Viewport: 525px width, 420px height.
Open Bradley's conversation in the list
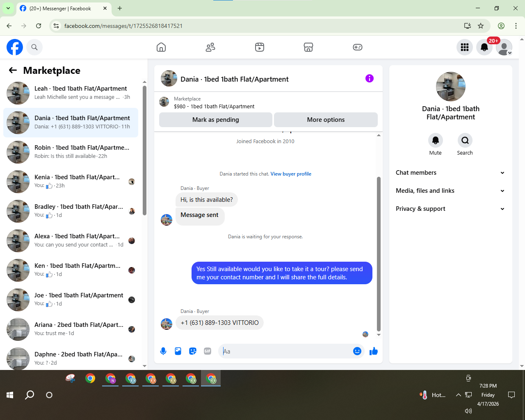click(71, 211)
